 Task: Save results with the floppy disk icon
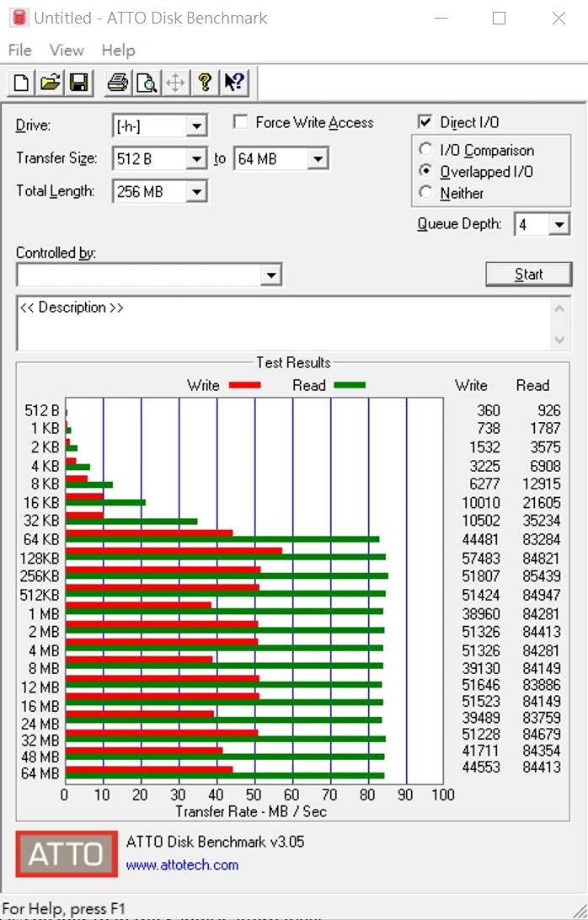78,83
